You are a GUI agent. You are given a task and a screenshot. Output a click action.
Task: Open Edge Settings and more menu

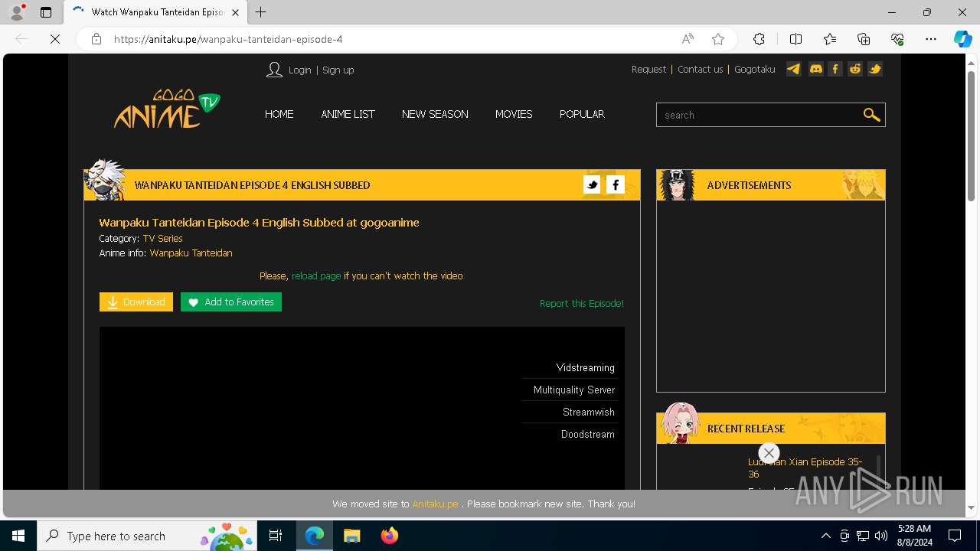[x=931, y=39]
